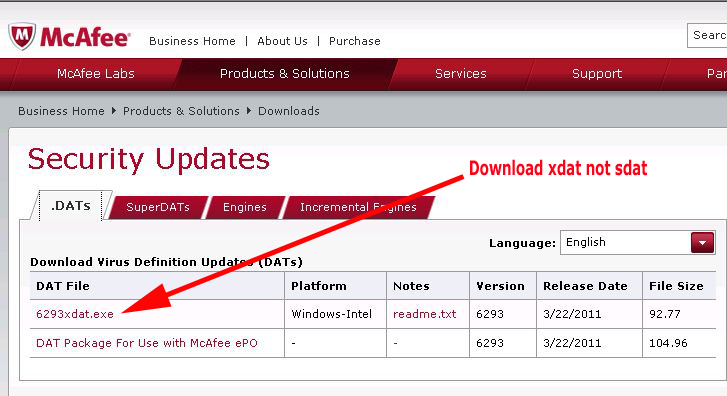Focus the Search input field

(x=707, y=35)
